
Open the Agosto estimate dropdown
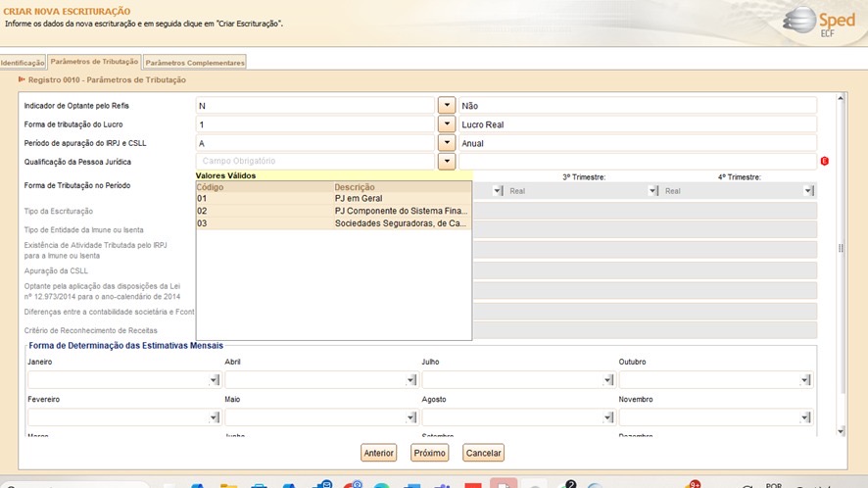(x=608, y=417)
